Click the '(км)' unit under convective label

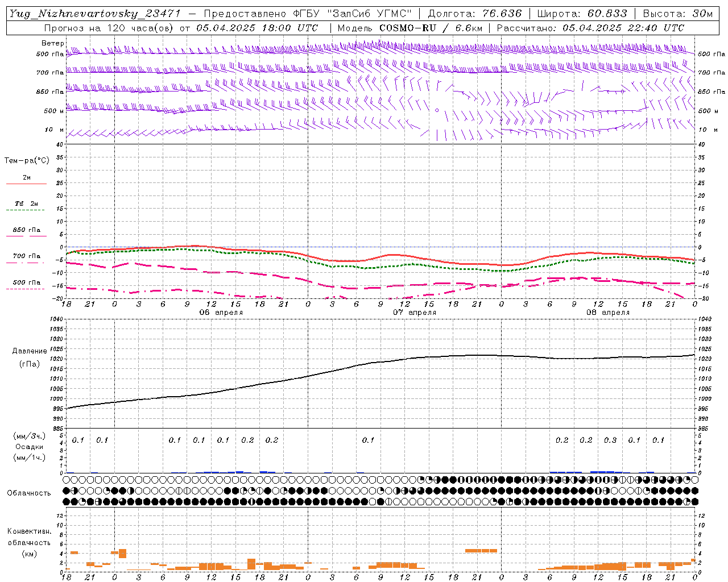(x=29, y=554)
